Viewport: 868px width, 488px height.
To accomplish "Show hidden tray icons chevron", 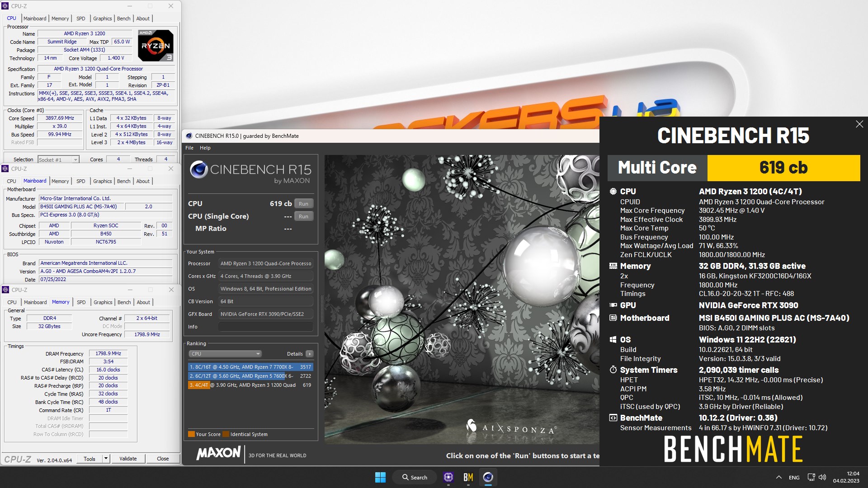I will coord(778,477).
